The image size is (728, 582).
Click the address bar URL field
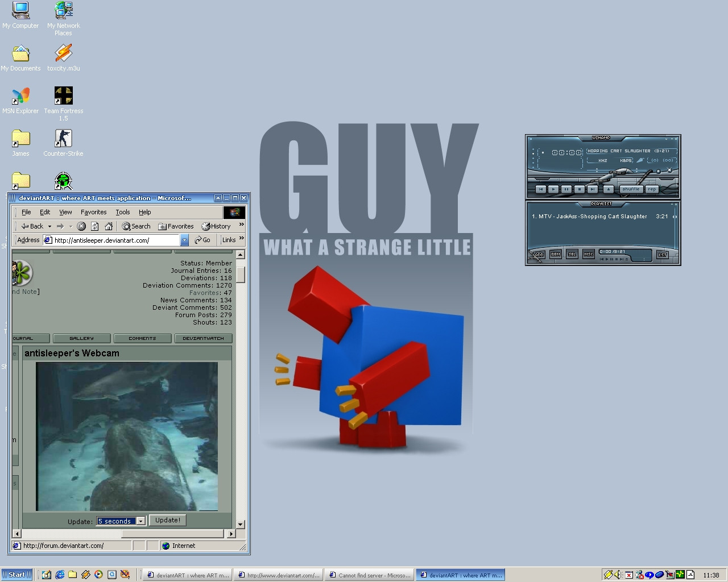pos(111,240)
